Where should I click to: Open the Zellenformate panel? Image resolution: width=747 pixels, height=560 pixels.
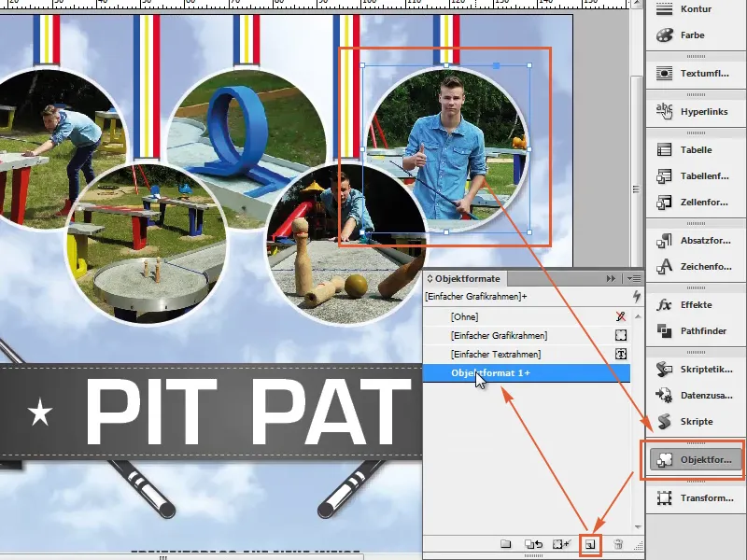(x=695, y=203)
